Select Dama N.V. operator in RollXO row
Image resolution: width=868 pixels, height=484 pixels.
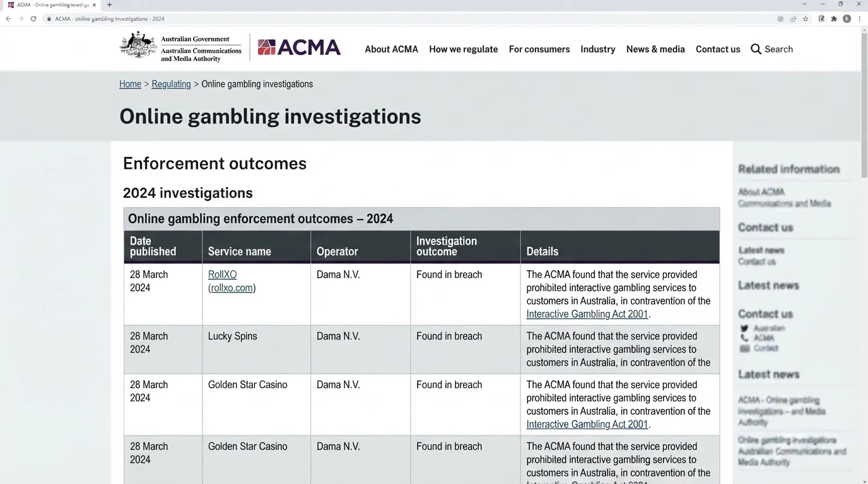(338, 275)
